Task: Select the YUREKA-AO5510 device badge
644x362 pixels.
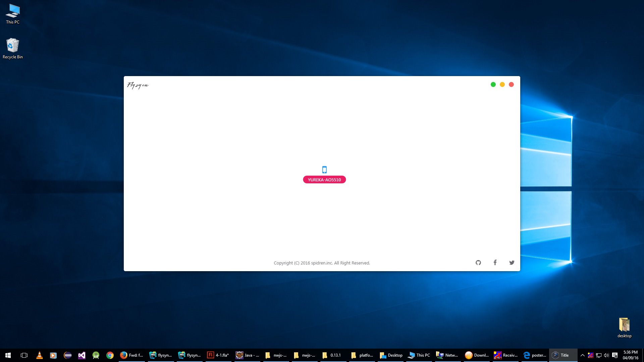Action: 324,180
